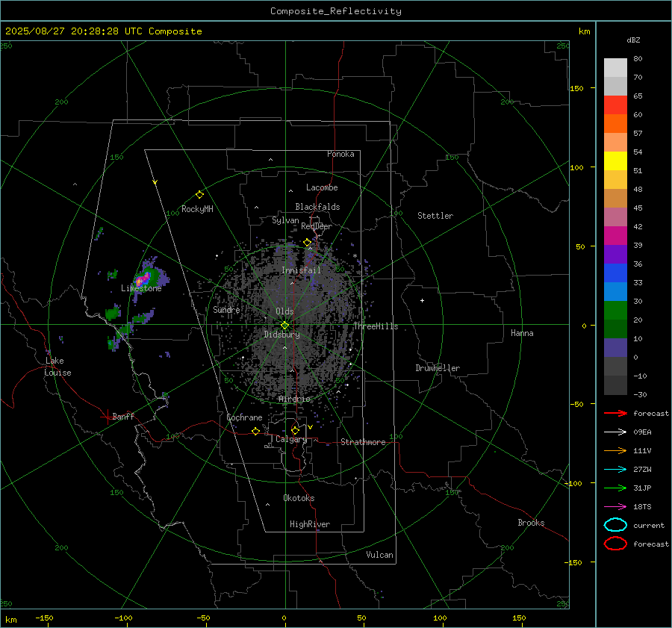Click the Airdrie town label

(x=294, y=399)
